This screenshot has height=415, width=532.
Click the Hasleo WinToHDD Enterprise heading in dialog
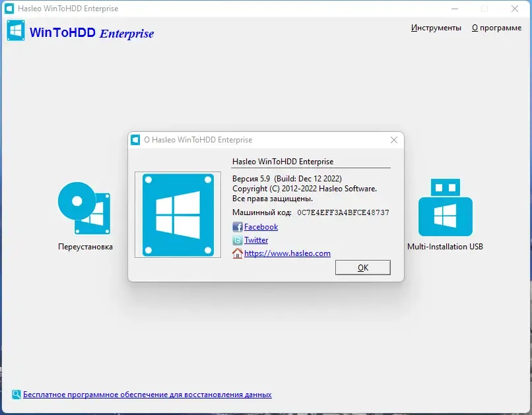pyautogui.click(x=283, y=162)
